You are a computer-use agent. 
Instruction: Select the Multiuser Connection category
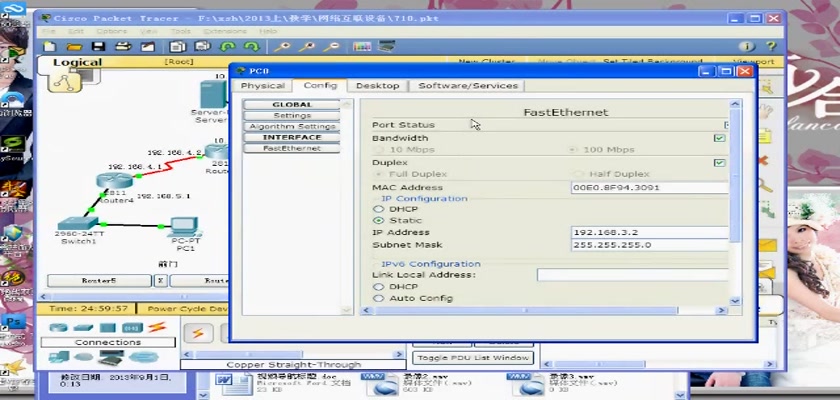point(144,357)
